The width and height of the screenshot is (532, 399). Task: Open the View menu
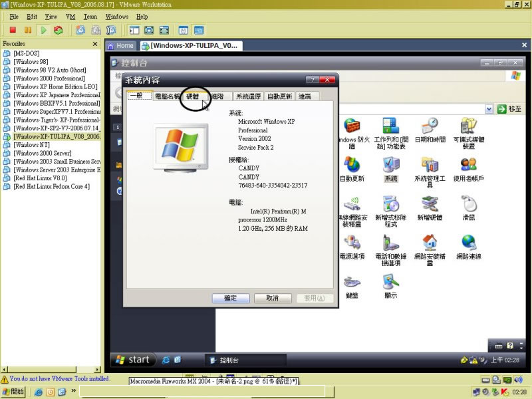click(x=51, y=17)
